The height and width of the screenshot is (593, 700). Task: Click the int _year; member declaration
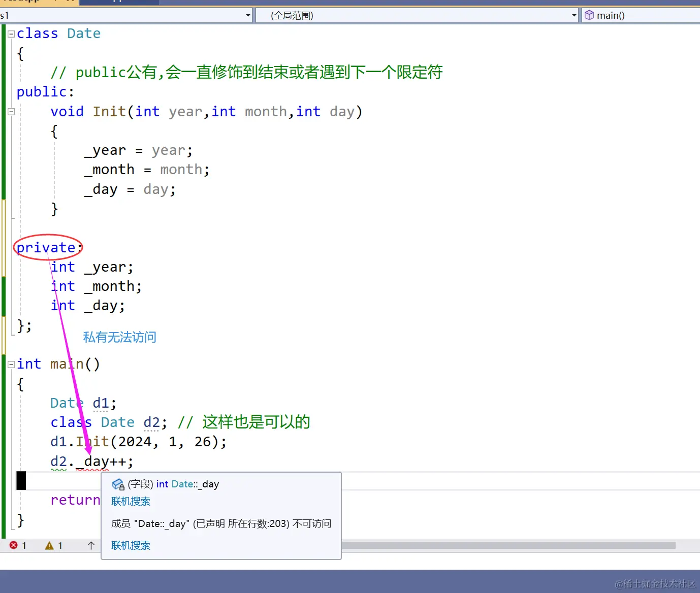(x=92, y=267)
